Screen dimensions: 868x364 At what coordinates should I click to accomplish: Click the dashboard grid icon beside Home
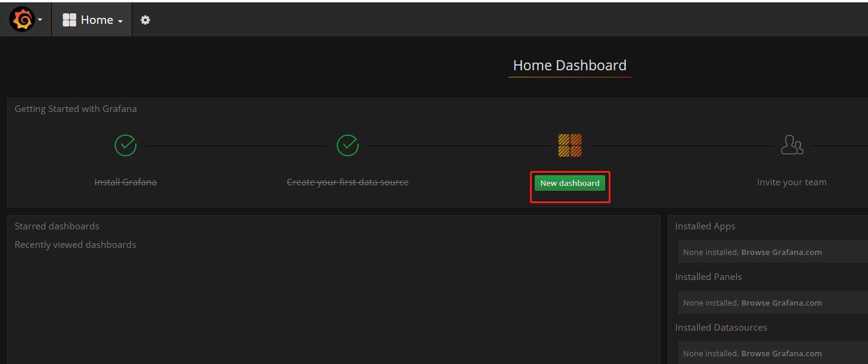tap(70, 20)
